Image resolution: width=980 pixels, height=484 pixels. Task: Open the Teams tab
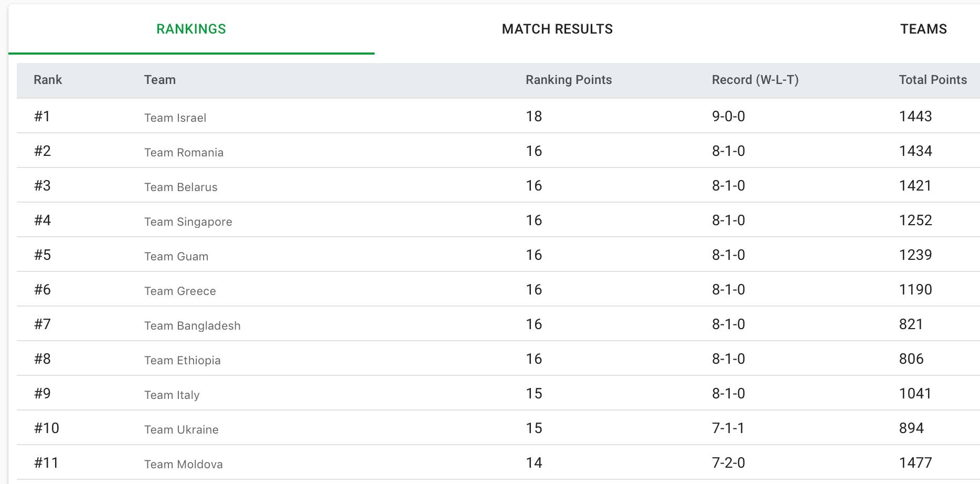click(923, 29)
